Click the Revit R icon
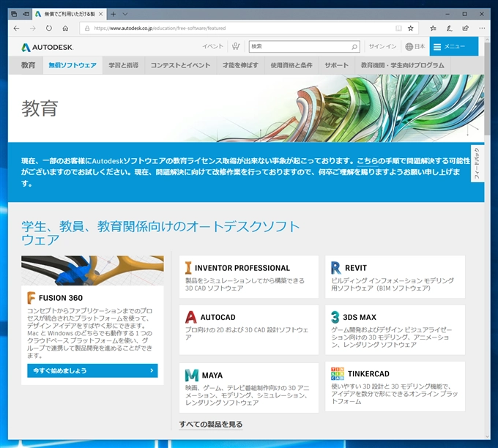The image size is (498, 448). (335, 268)
